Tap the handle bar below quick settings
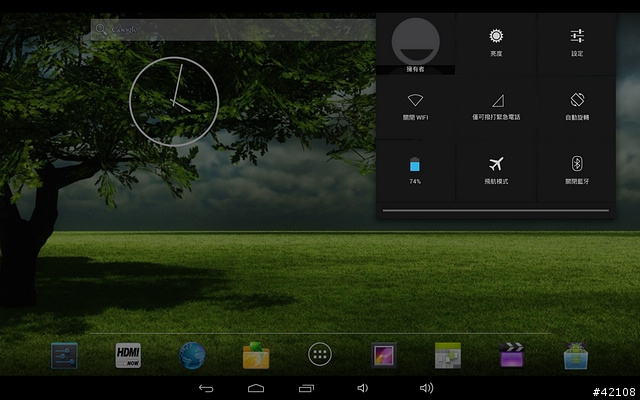640x400 pixels. 496,211
